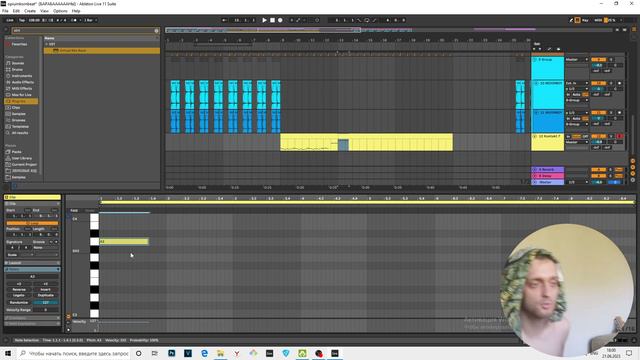The image size is (640, 360).
Task: Clear the browser search with the X icon
Action: coord(156,31)
